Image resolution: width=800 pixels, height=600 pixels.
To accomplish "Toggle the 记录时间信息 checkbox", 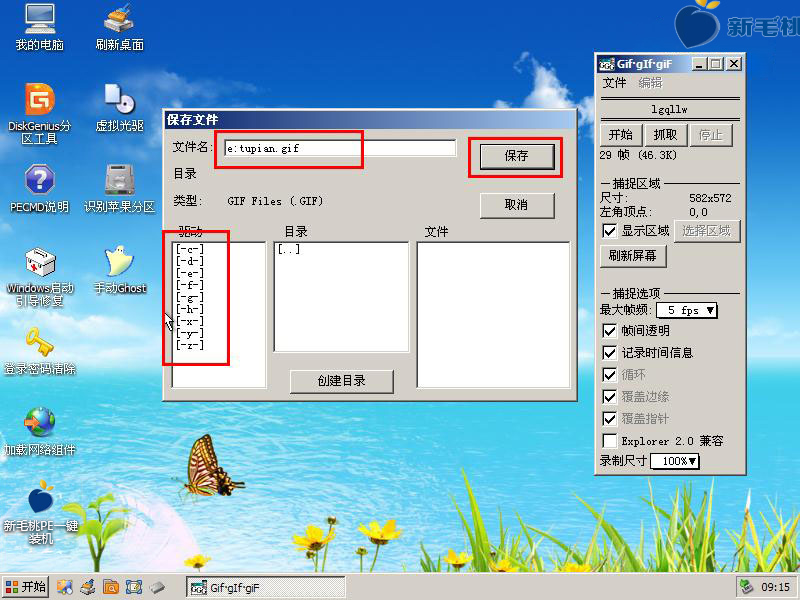I will click(609, 353).
